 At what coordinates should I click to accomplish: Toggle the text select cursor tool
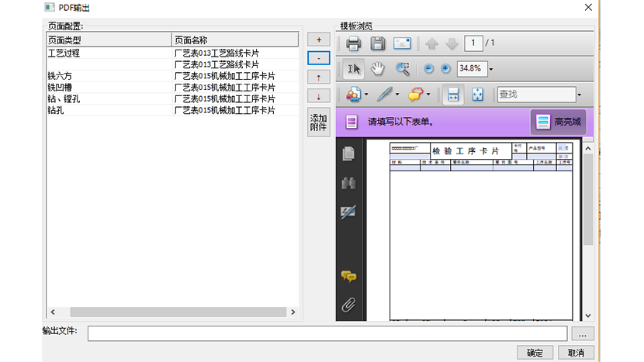coord(354,68)
